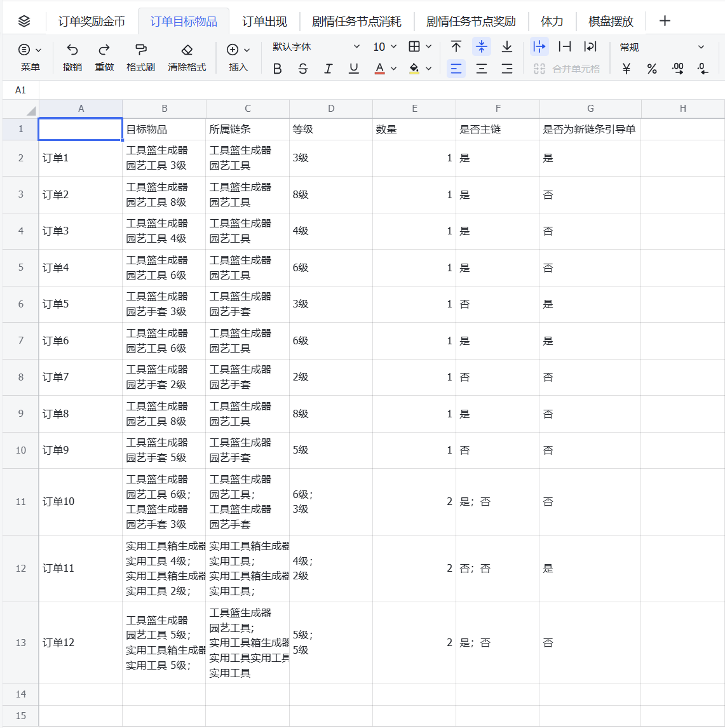Click the cell reference box A1
Screen dimensions: 725x728
20,90
